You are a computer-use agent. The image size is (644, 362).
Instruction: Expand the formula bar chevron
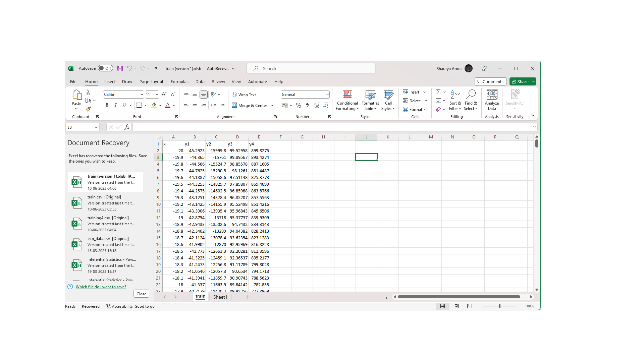tap(534, 127)
